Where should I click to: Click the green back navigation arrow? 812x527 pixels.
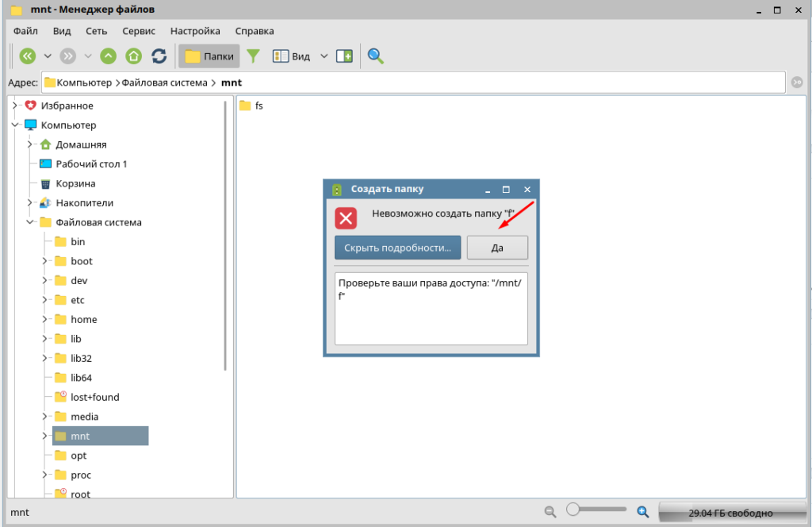(28, 56)
